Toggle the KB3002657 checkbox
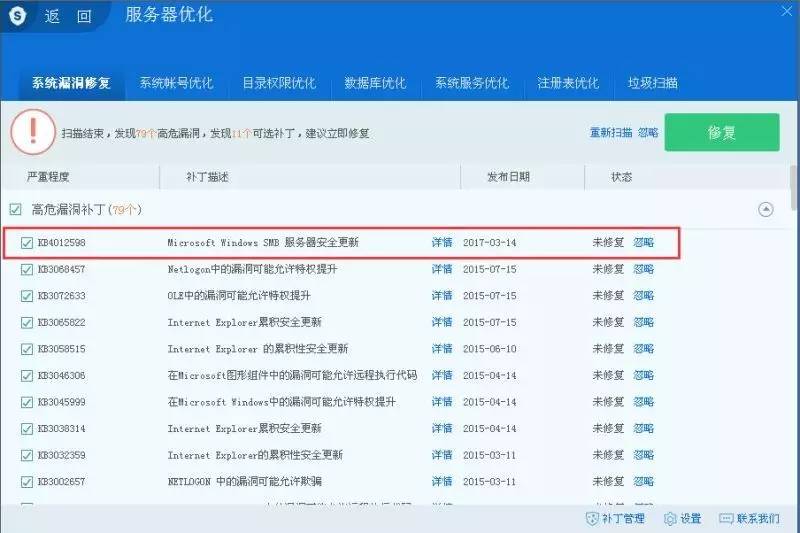Viewport: 800px width, 533px height. tap(27, 481)
